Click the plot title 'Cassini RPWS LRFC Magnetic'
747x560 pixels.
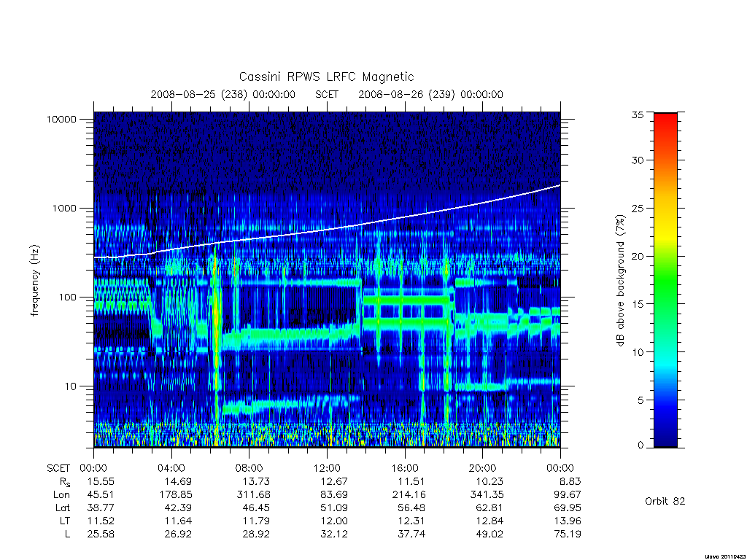point(326,77)
